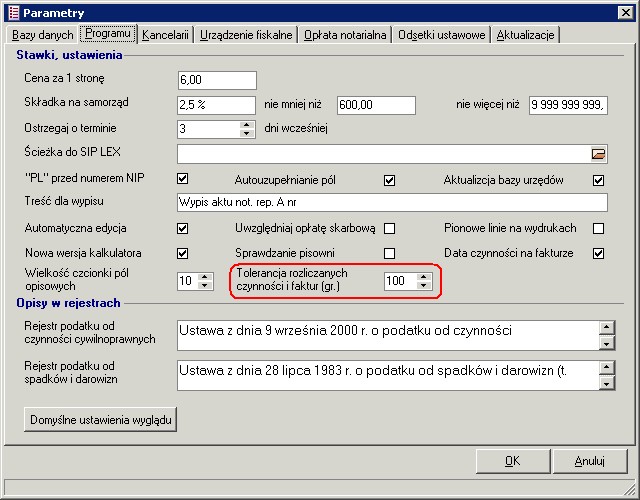The height and width of the screenshot is (500, 640).
Task: Enable the 'Uwzględniaj opłatę skarbową' checkbox
Action: point(389,228)
